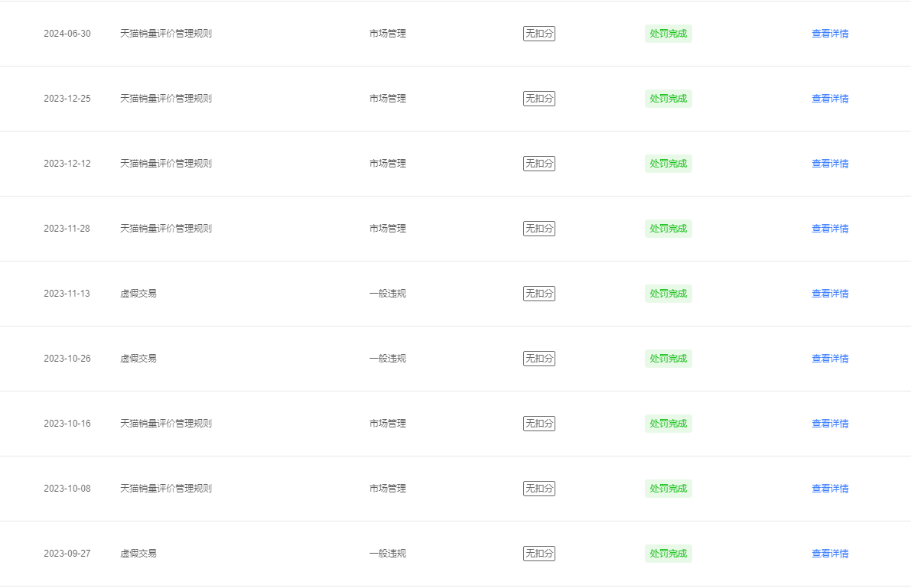Click 处罚完成 badge on the 2023-11-13 row
Viewport: 911px width, 588px height.
pos(669,294)
